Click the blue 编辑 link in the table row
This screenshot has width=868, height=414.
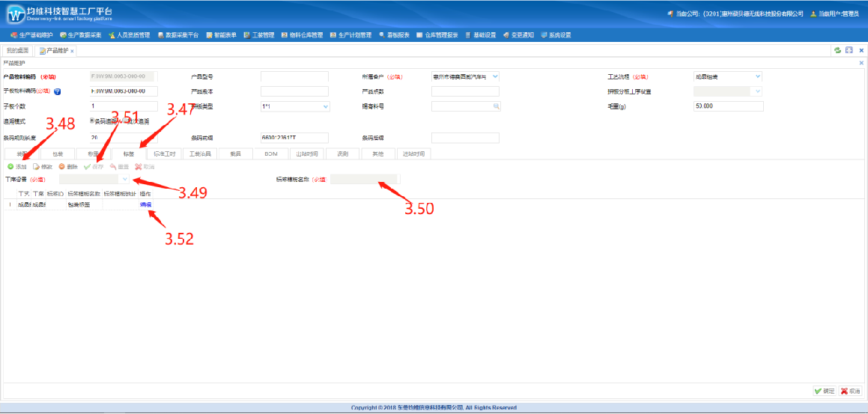coord(145,204)
